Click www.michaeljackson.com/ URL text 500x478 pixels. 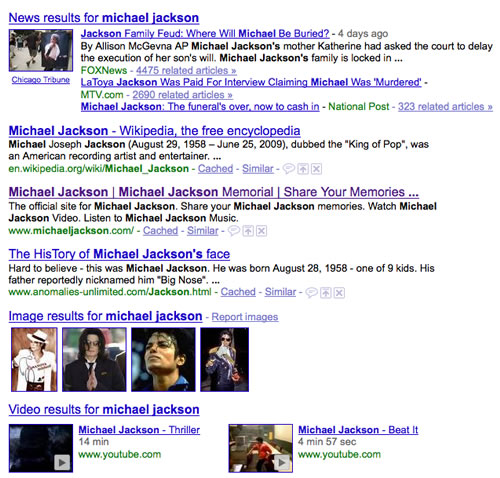(x=71, y=231)
